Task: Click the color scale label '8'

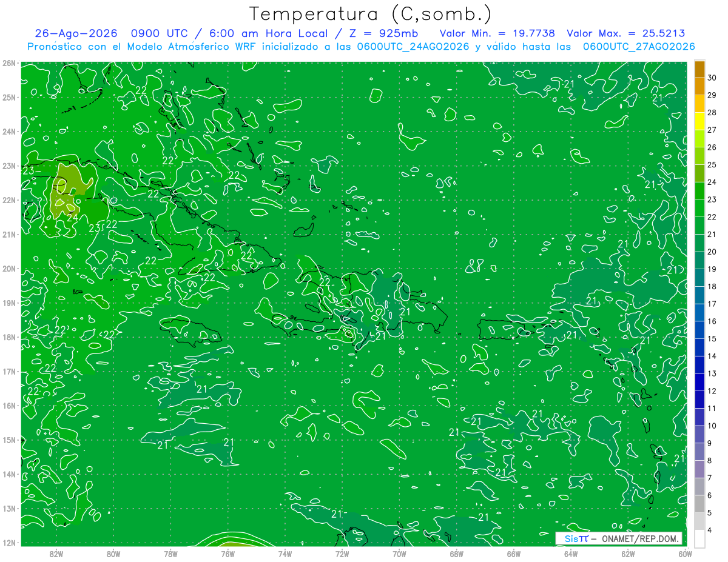Action: click(x=710, y=461)
